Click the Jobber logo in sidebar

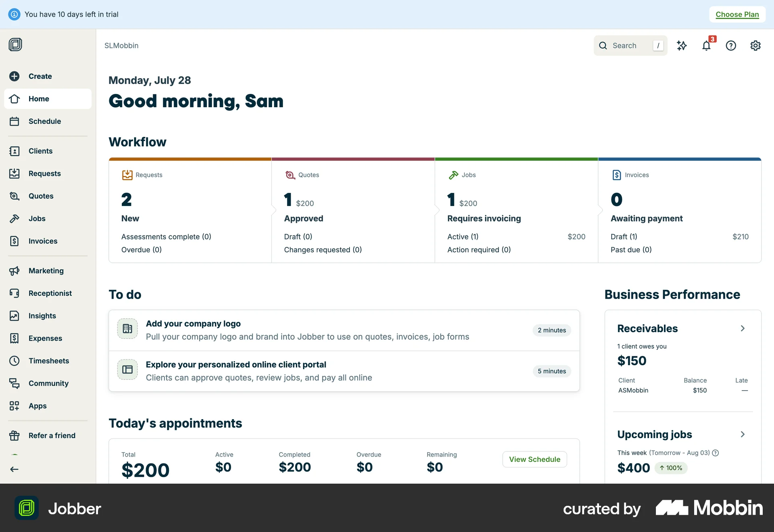point(15,44)
